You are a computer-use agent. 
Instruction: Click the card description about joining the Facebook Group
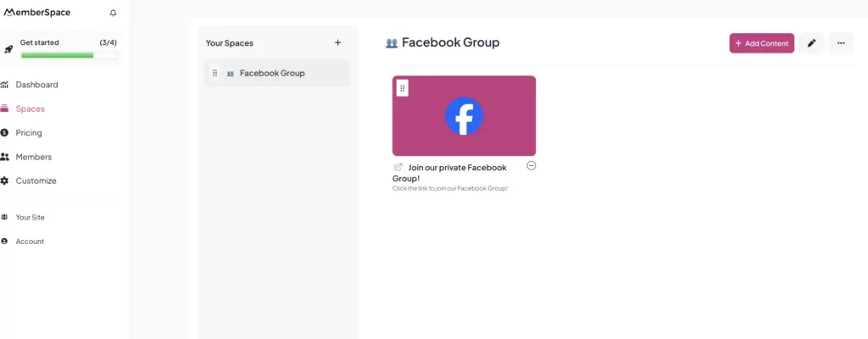[x=450, y=188]
